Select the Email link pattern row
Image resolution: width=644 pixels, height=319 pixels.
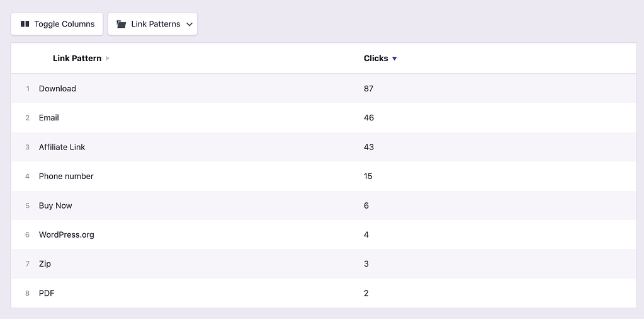click(x=49, y=118)
